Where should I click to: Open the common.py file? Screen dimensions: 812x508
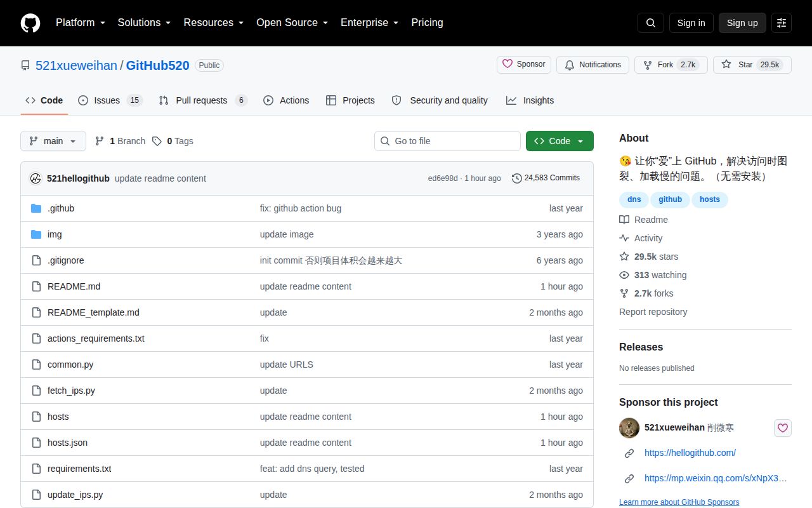[70, 364]
